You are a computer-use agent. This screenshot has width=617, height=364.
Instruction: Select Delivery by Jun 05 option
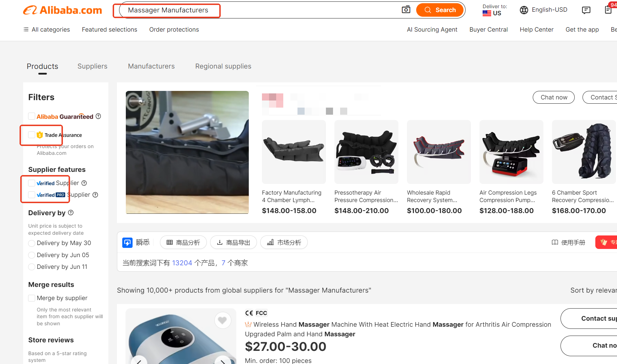(32, 255)
